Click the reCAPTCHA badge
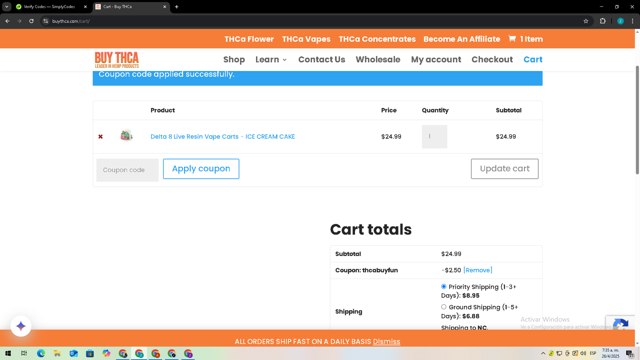Viewport: 640px width, 360px height. (x=620, y=322)
